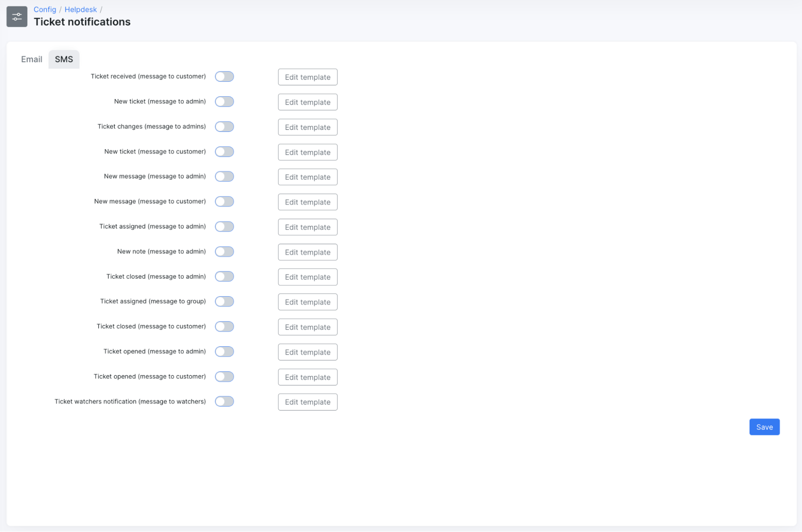The height and width of the screenshot is (532, 802).
Task: Edit template for New ticket admin message
Action: pos(307,102)
